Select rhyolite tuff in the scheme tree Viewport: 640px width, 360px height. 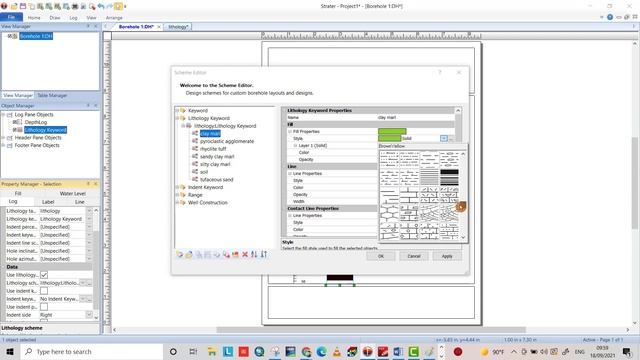click(x=213, y=149)
